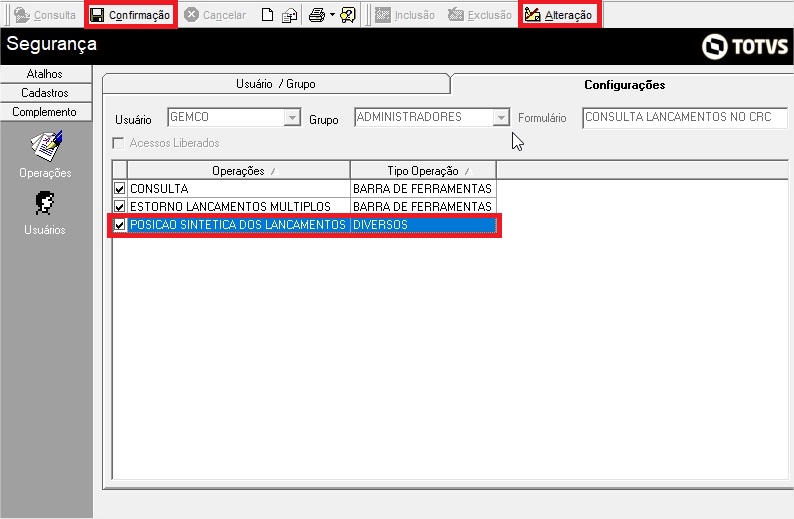Image resolution: width=794 pixels, height=519 pixels.
Task: Click BARRA DE FERRAMENTAS in ESTORNO row
Action: coord(423,207)
